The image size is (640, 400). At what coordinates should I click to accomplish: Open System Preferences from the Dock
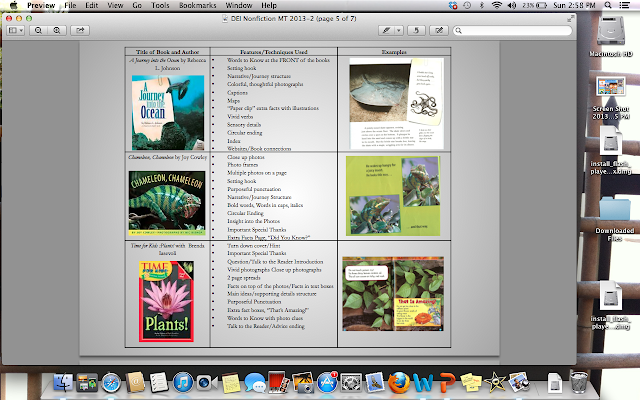point(351,383)
